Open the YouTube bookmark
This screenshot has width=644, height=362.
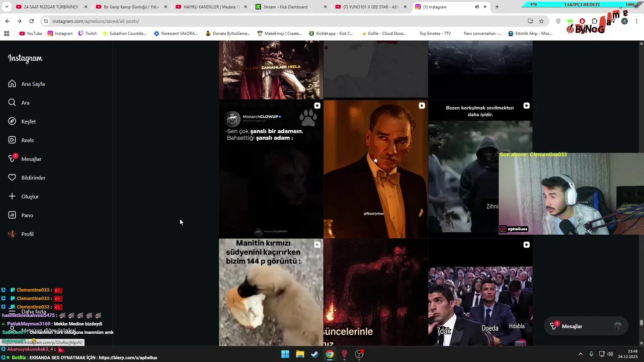click(x=31, y=33)
